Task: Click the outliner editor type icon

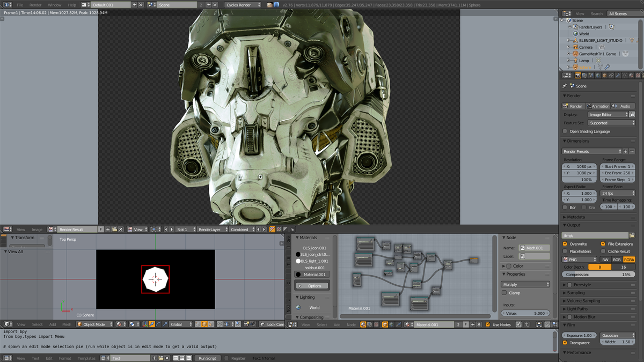Action: click(x=566, y=13)
